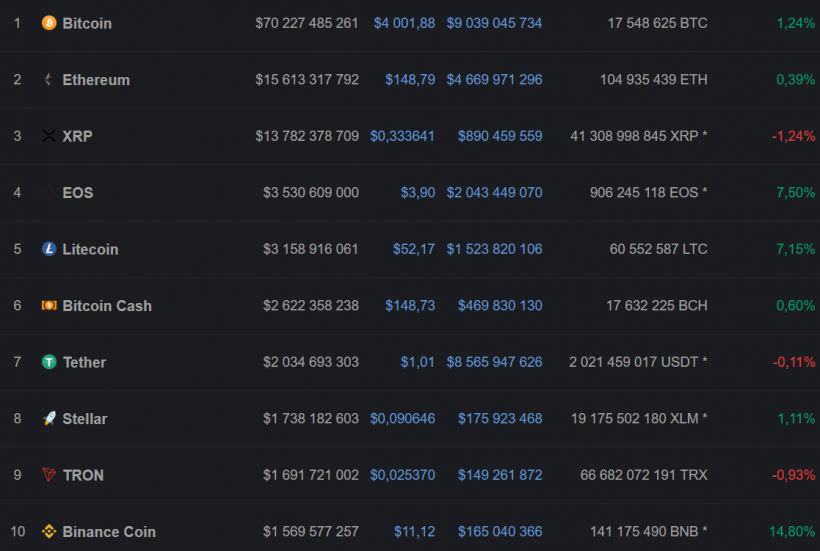Open the Binance Coin name link
The height and width of the screenshot is (551, 820).
tap(109, 532)
